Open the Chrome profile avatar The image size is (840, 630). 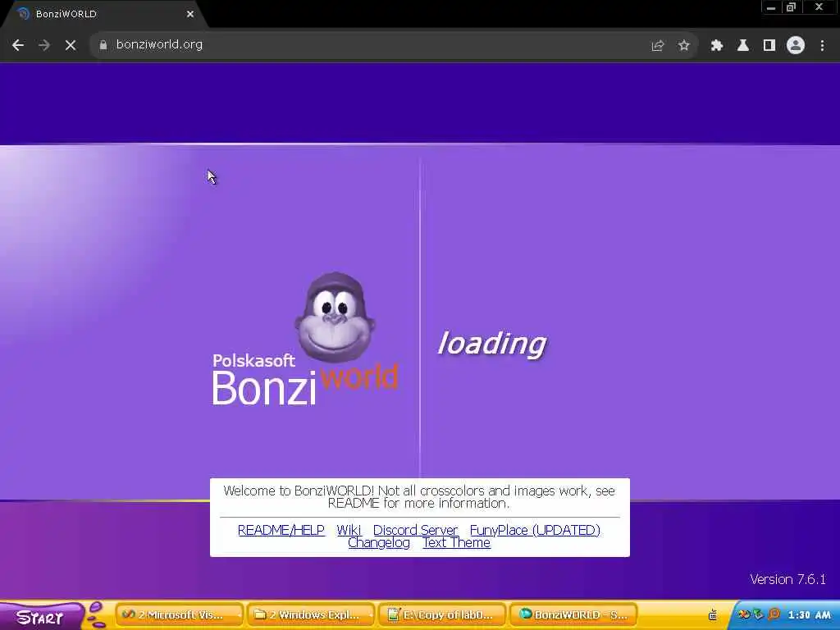(x=796, y=46)
